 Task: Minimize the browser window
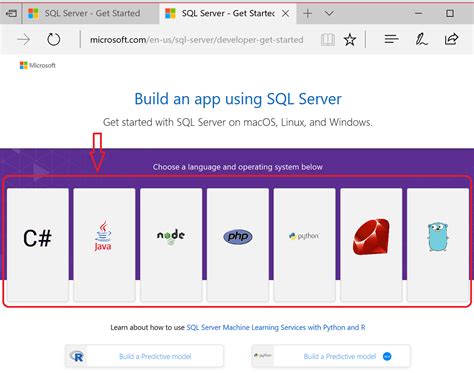point(419,13)
